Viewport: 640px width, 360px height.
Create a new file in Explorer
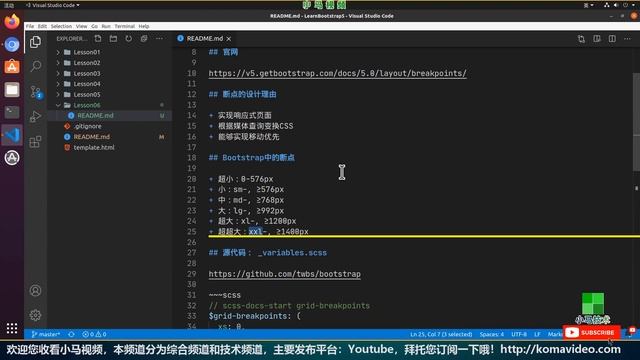click(98, 38)
